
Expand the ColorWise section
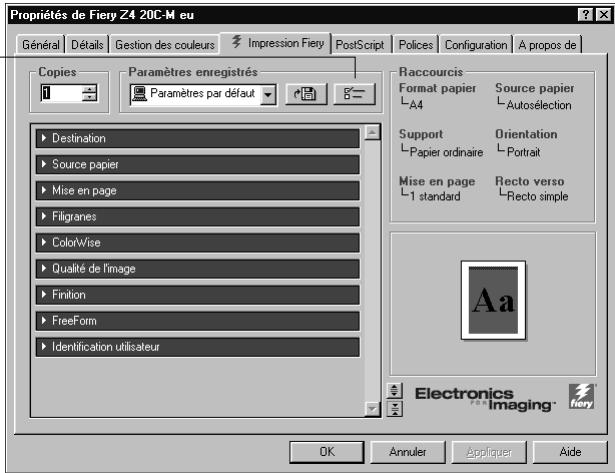pyautogui.click(x=197, y=243)
